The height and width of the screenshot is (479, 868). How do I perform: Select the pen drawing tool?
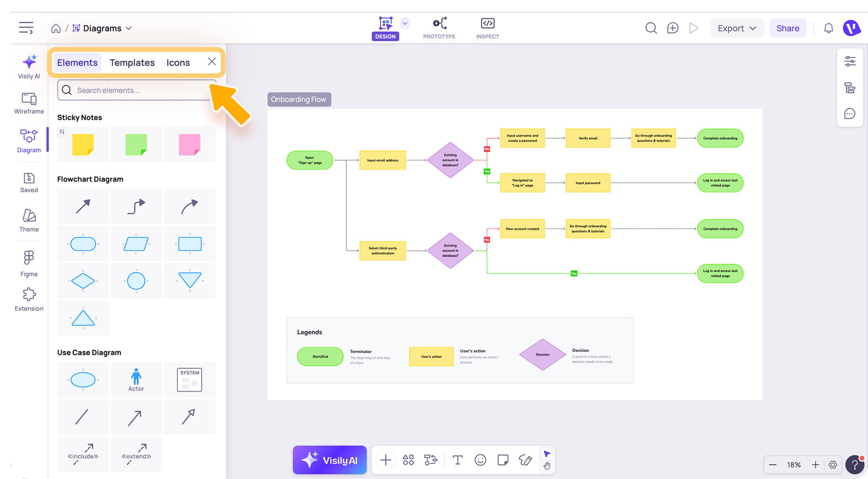click(525, 460)
